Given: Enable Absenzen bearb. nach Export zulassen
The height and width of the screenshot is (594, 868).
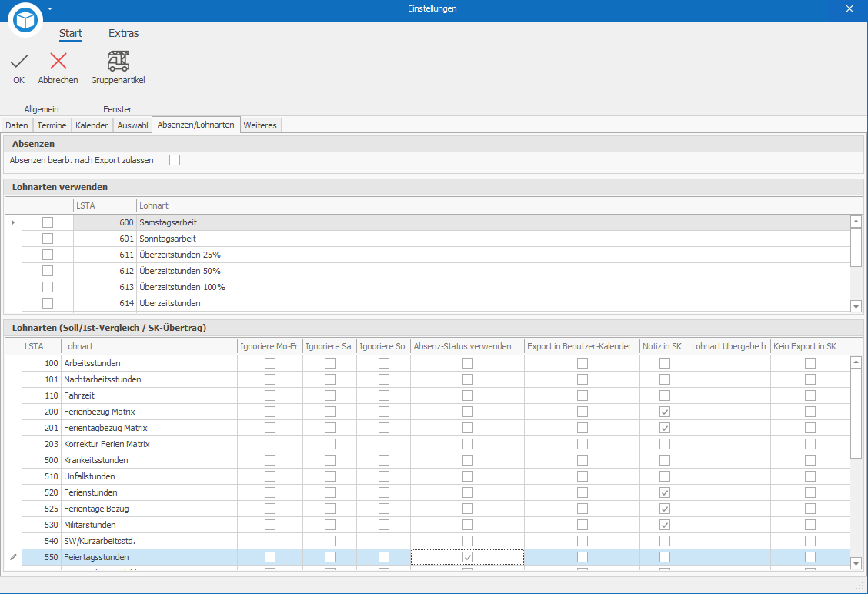Looking at the screenshot, I should click(175, 160).
